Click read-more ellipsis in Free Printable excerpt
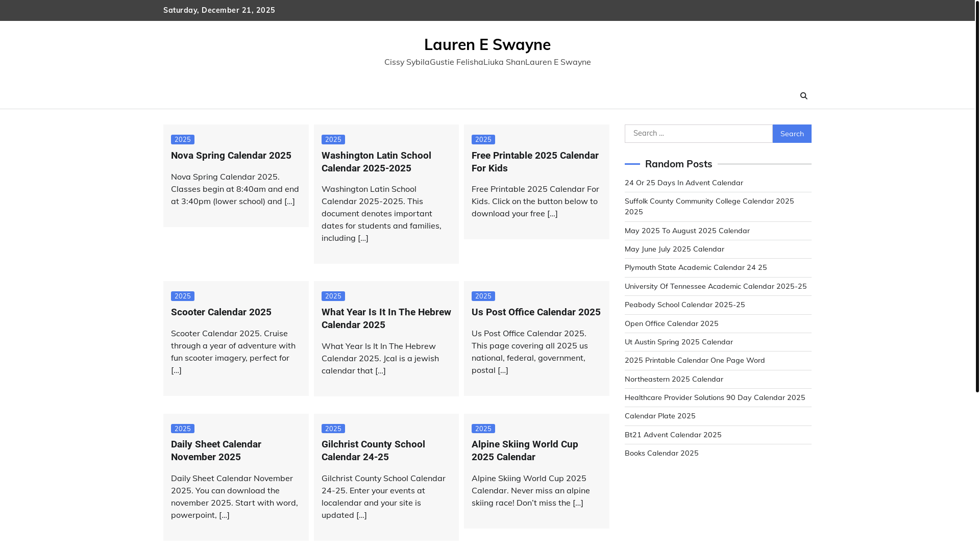Image resolution: width=980 pixels, height=551 pixels. click(552, 213)
